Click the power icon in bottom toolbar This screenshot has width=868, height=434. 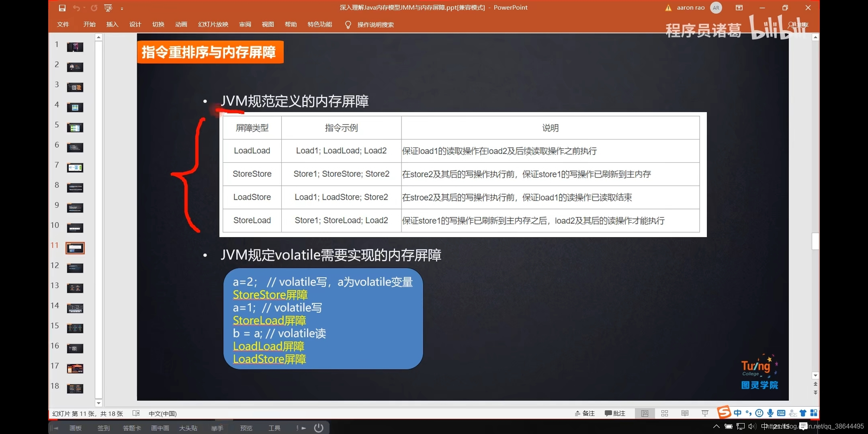click(x=319, y=428)
